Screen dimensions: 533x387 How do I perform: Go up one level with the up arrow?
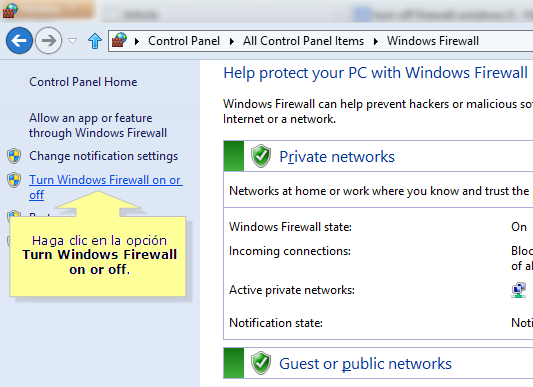(95, 41)
